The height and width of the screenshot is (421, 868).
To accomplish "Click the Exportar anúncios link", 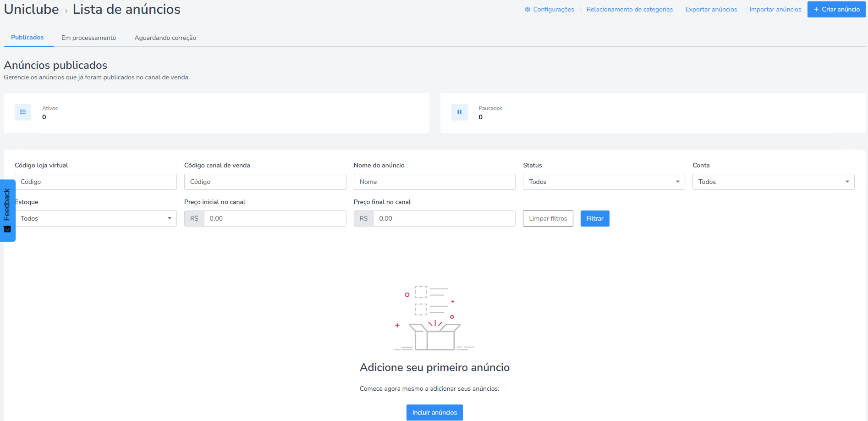I will pos(711,10).
